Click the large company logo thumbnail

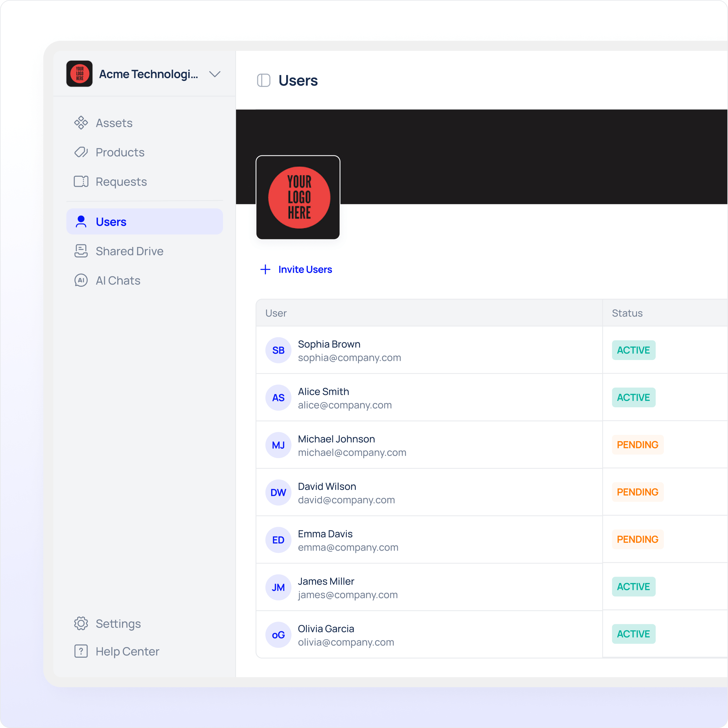point(298,197)
